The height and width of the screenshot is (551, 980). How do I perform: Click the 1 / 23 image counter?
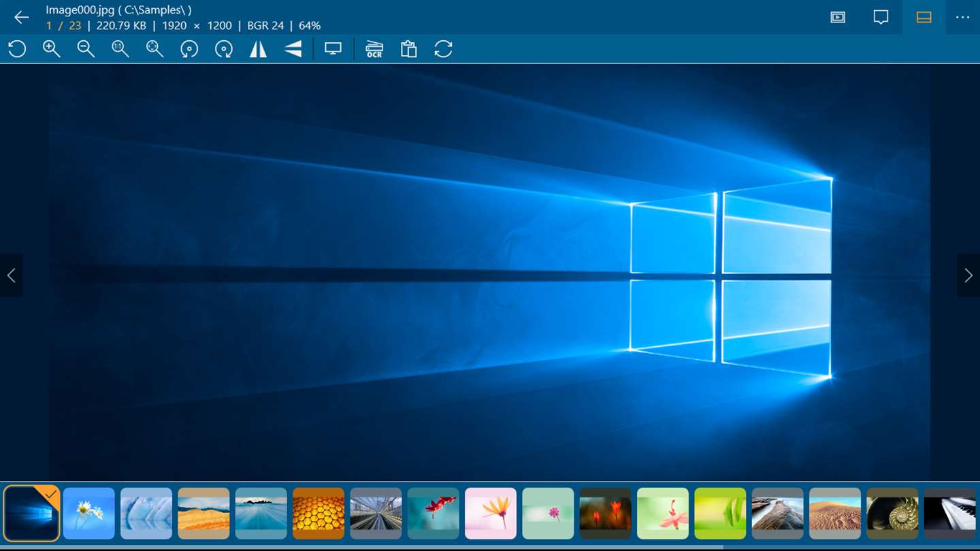63,26
